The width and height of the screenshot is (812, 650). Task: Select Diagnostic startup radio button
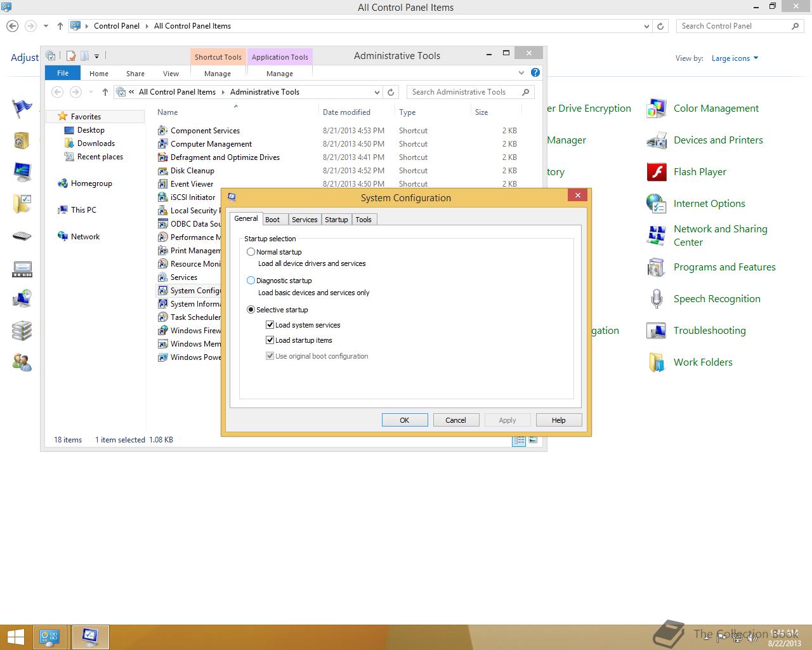(251, 281)
